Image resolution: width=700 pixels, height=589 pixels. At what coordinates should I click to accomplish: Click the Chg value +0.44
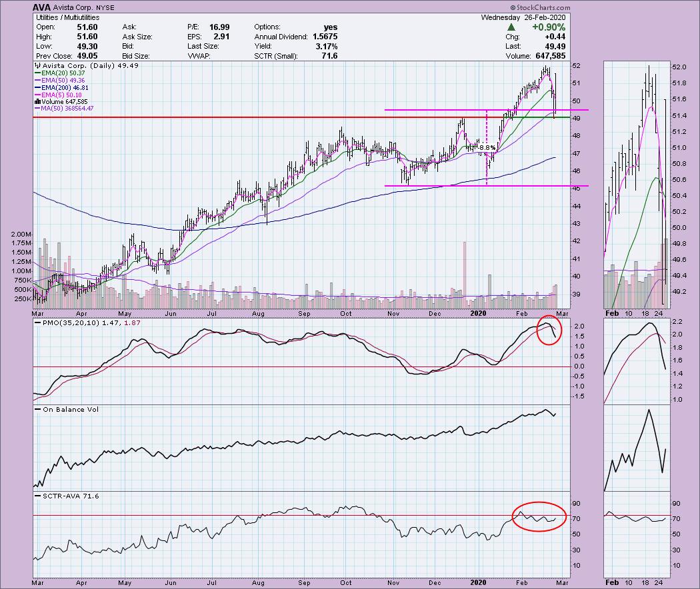coord(555,37)
